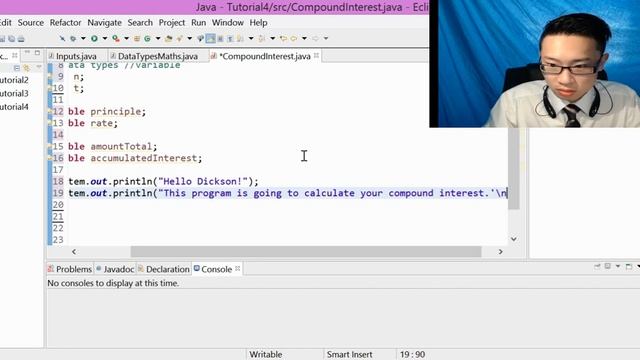This screenshot has height=360, width=640.
Task: Click the Pin Console icon
Action: click(597, 267)
